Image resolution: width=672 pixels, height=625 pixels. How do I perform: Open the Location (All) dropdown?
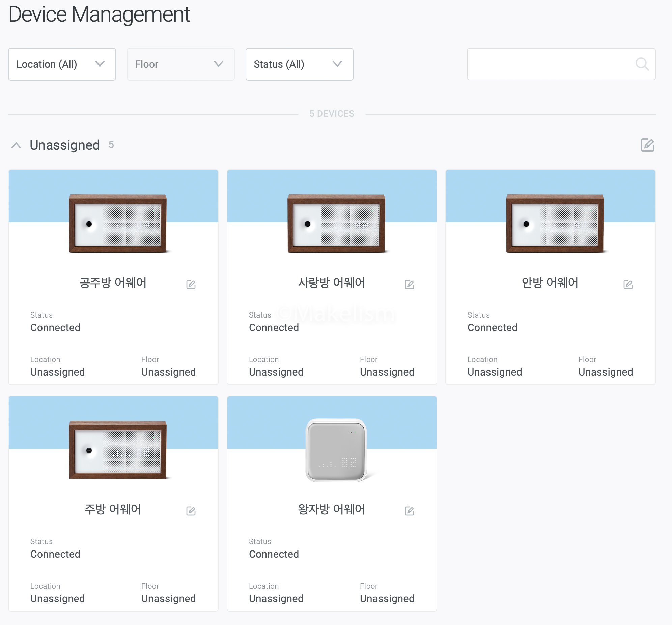tap(62, 64)
